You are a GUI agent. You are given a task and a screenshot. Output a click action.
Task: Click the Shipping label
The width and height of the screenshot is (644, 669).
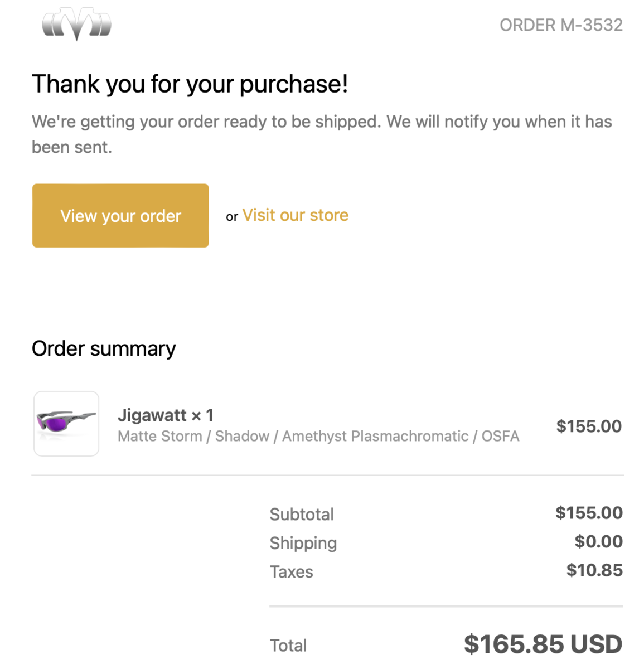click(x=303, y=543)
